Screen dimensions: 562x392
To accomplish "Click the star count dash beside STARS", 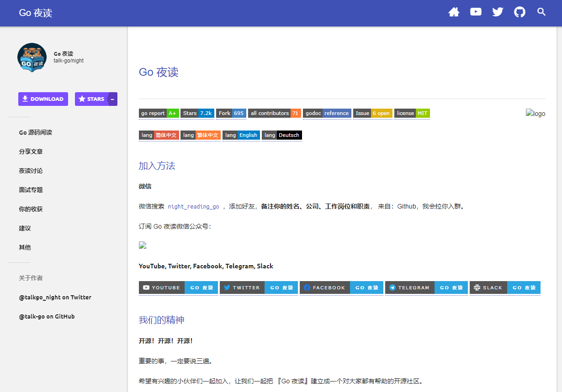I will tap(112, 99).
